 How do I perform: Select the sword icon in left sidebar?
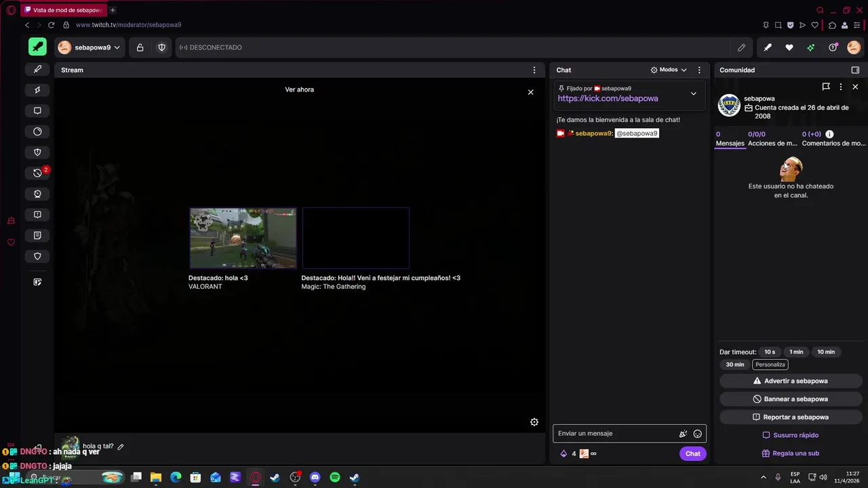[37, 69]
